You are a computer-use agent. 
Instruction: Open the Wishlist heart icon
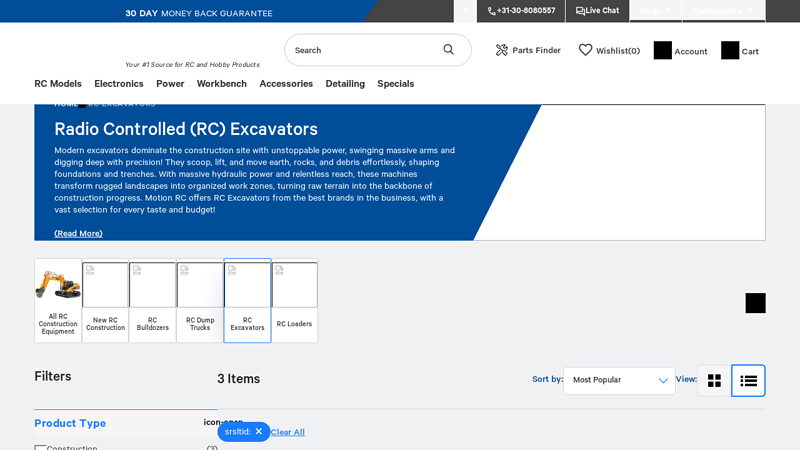coord(586,50)
